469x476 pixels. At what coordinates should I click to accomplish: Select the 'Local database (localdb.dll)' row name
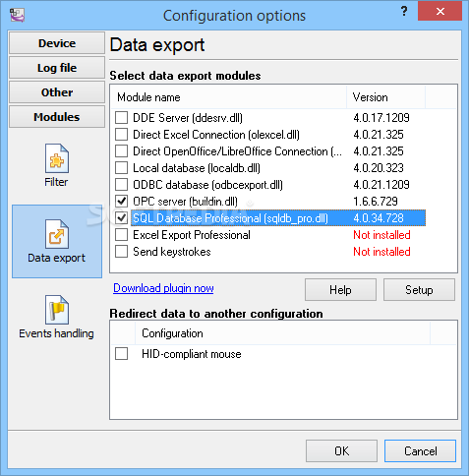click(x=197, y=168)
